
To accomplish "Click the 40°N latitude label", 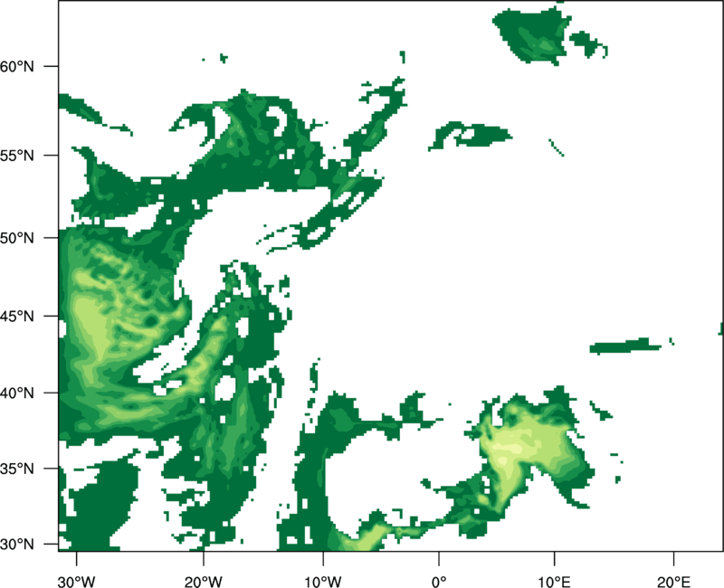I will [x=17, y=394].
